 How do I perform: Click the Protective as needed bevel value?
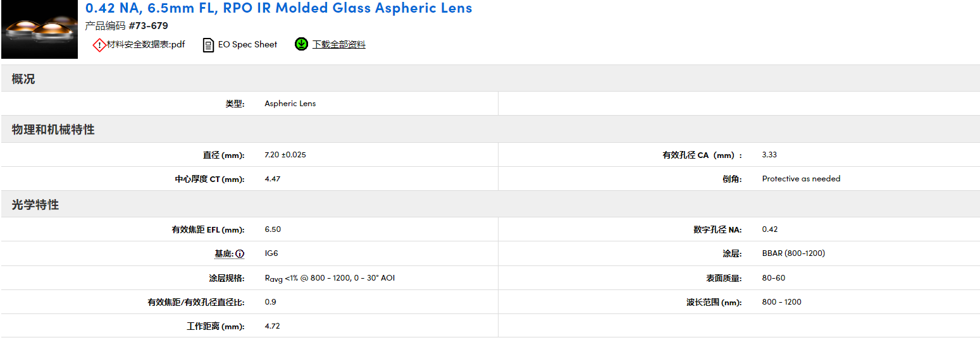coord(801,179)
